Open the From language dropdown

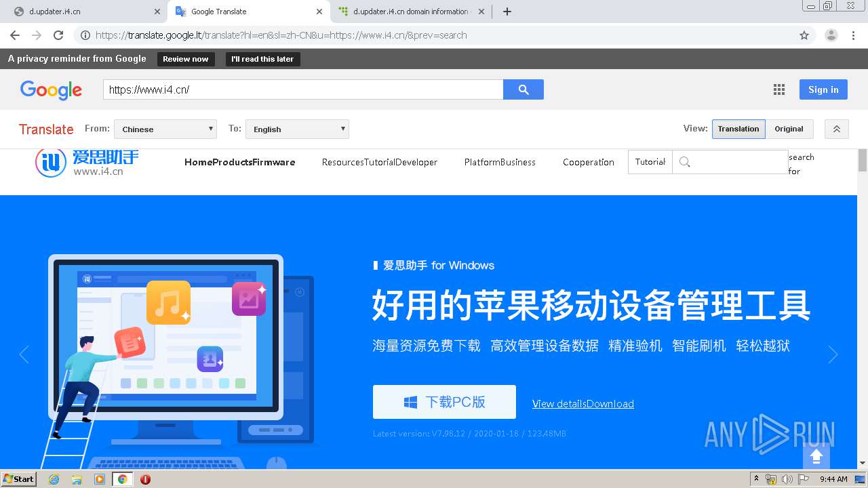click(165, 129)
